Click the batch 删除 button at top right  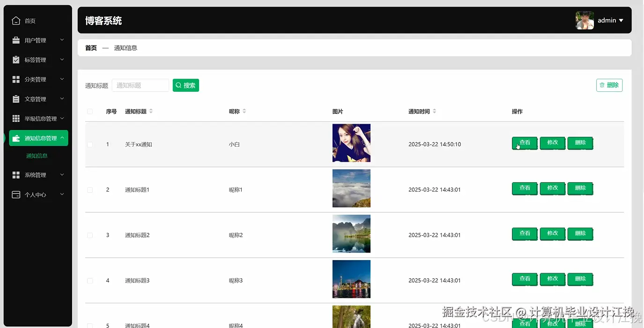609,85
